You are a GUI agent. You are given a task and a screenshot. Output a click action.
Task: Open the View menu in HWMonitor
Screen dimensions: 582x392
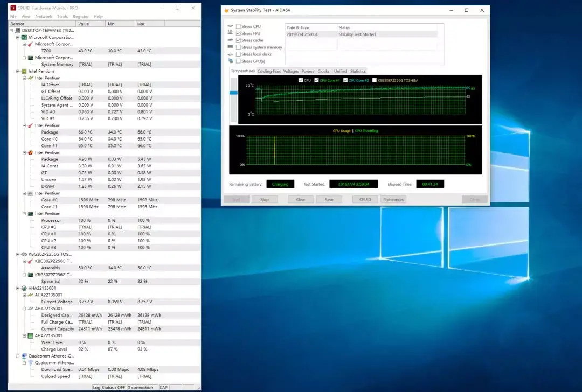[x=26, y=16]
